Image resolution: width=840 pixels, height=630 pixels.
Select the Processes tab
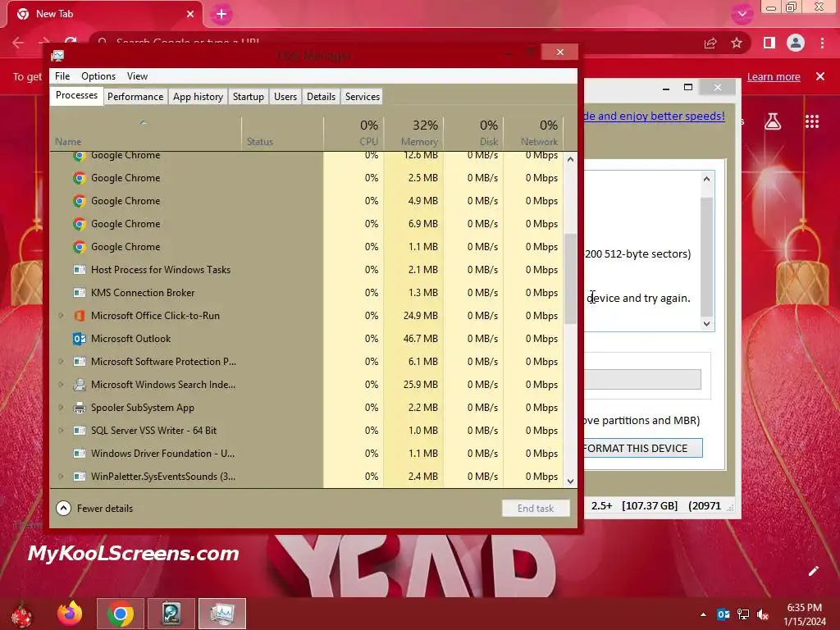(x=76, y=95)
